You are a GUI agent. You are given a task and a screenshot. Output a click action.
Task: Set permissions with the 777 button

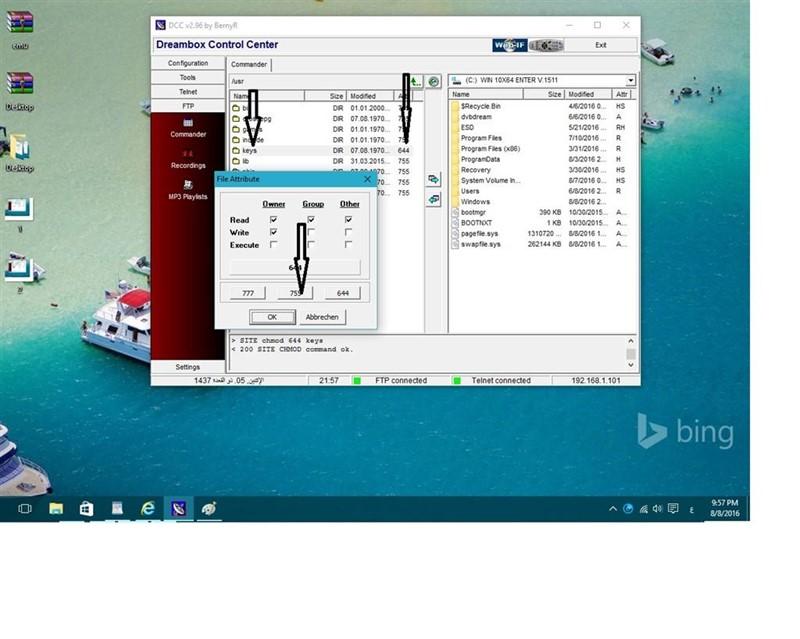(x=248, y=293)
